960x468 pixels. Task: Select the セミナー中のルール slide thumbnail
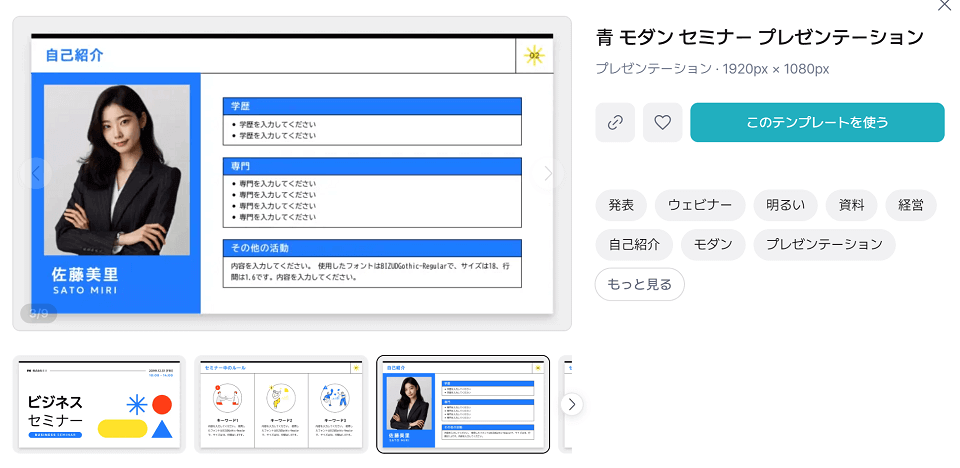coord(280,404)
